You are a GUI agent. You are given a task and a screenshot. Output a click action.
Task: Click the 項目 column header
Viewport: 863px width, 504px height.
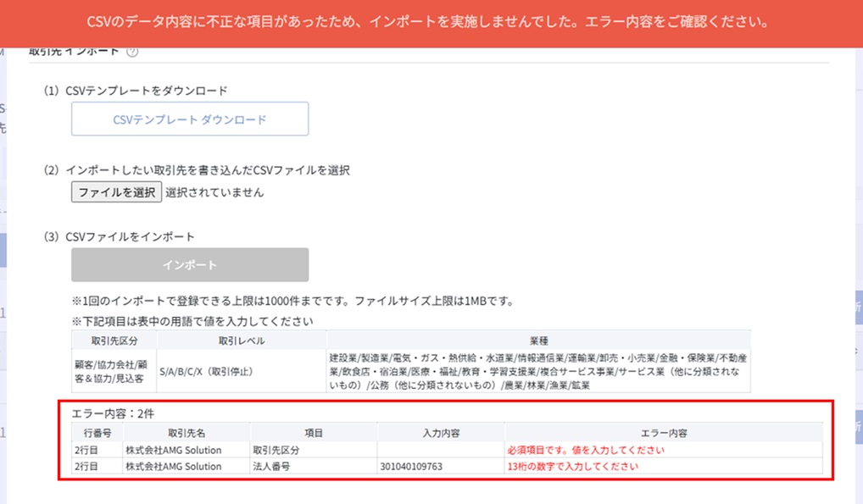314,433
